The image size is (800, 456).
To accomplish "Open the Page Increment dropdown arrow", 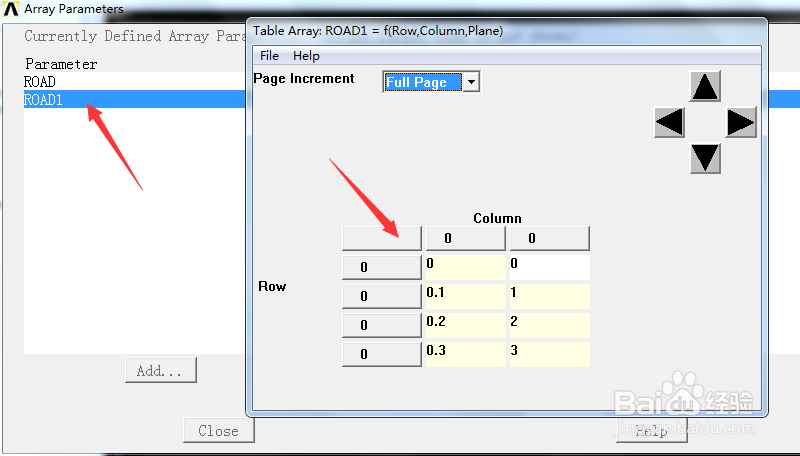I will tap(471, 82).
